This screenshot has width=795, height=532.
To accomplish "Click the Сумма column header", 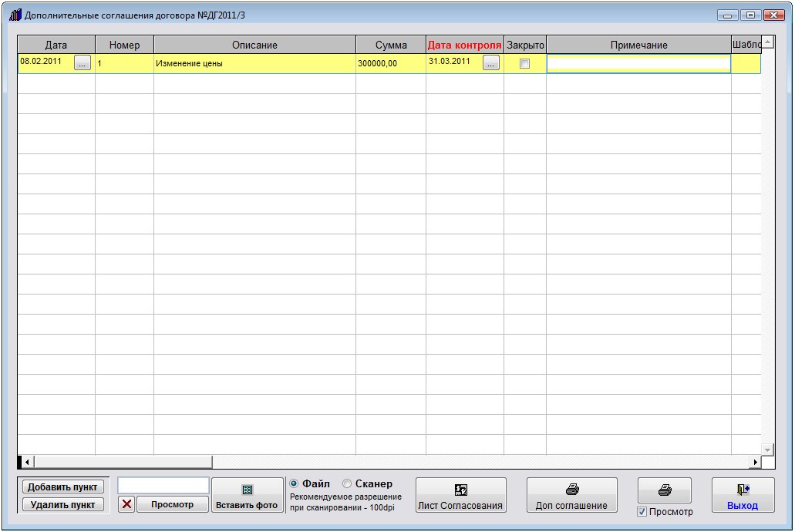I will 391,45.
